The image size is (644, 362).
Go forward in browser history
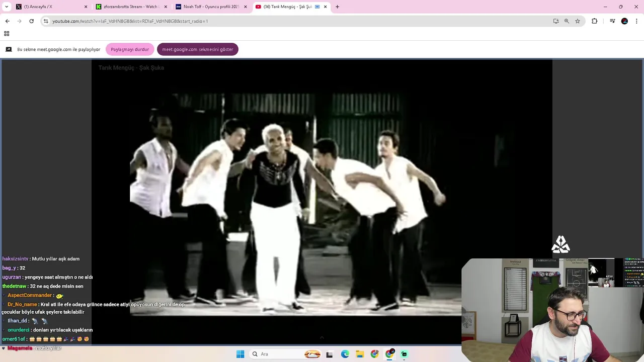click(19, 21)
